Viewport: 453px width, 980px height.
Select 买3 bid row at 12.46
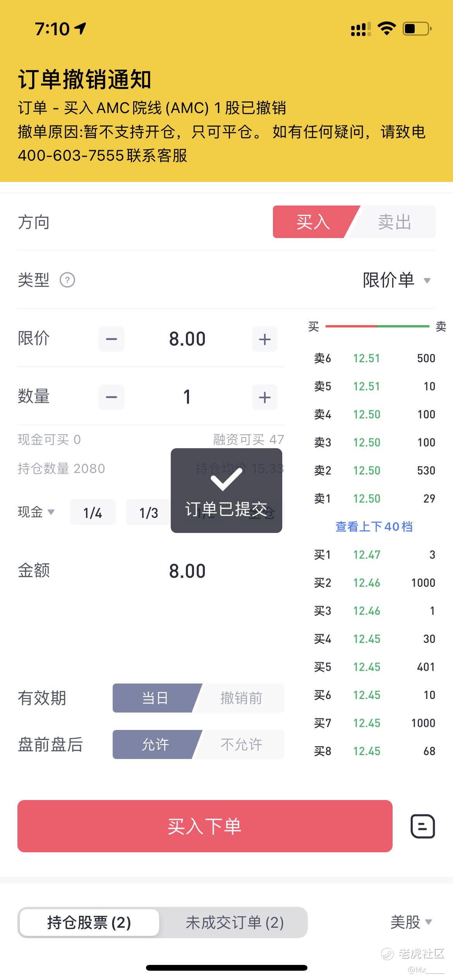click(x=374, y=611)
